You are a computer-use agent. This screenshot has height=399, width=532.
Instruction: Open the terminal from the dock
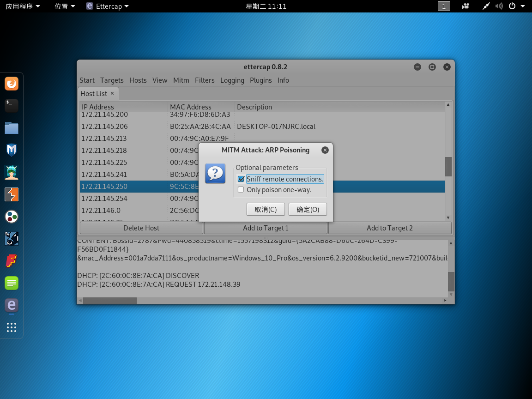pyautogui.click(x=12, y=105)
